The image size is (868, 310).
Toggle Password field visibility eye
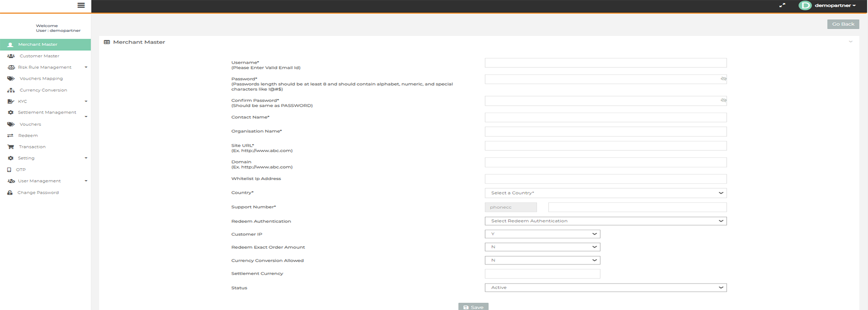723,79
